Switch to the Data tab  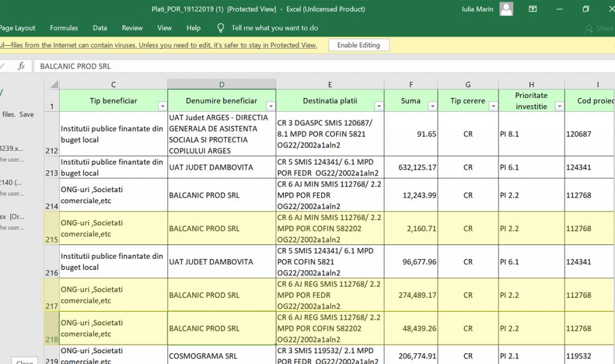click(x=100, y=28)
